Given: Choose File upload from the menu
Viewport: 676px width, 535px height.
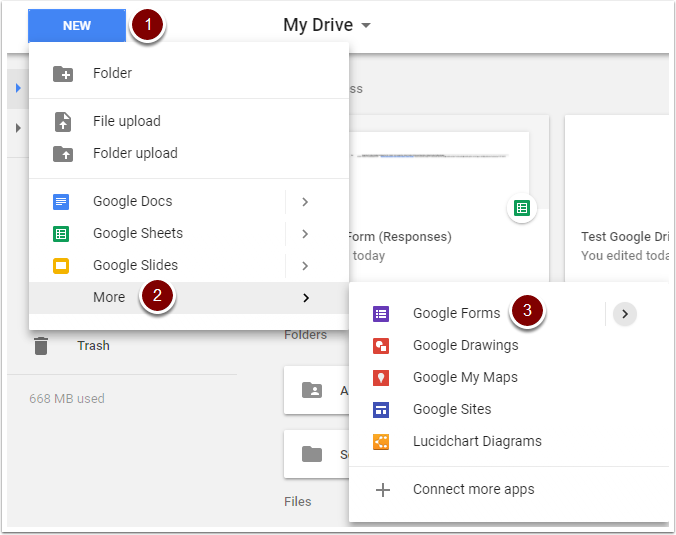Looking at the screenshot, I should (127, 121).
